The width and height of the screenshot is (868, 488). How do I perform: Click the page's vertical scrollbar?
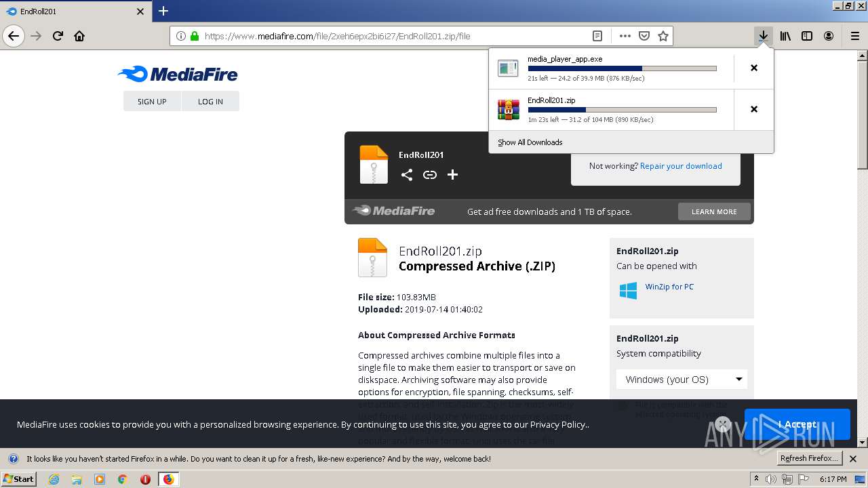pyautogui.click(x=863, y=247)
